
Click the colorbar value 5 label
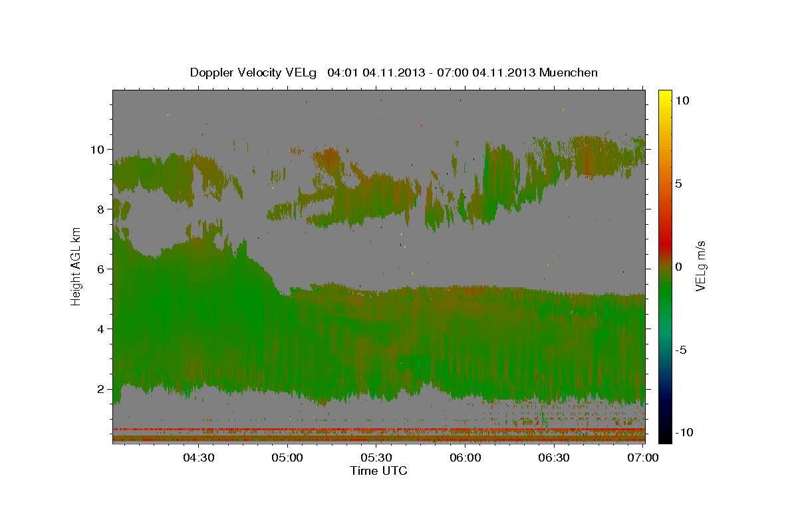point(678,184)
